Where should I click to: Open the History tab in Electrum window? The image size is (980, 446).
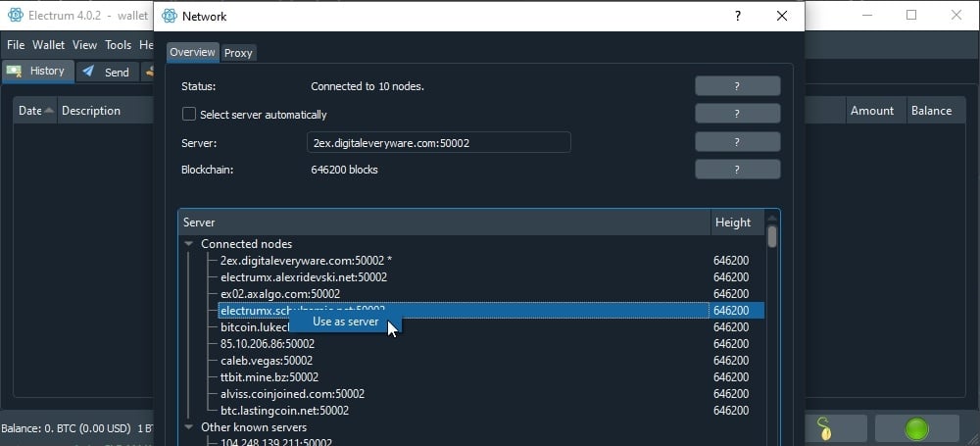(39, 72)
